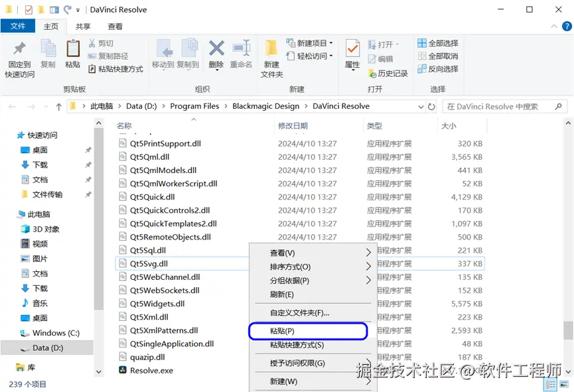This screenshot has height=392, width=574.
Task: Select Windows (C:) in the navigation pane
Action: 50,333
